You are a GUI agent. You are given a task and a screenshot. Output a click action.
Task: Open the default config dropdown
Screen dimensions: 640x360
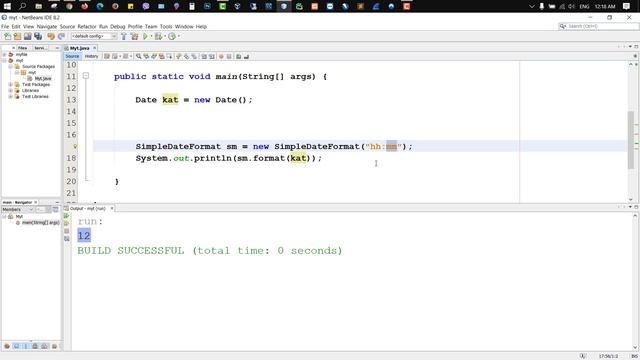[93, 36]
